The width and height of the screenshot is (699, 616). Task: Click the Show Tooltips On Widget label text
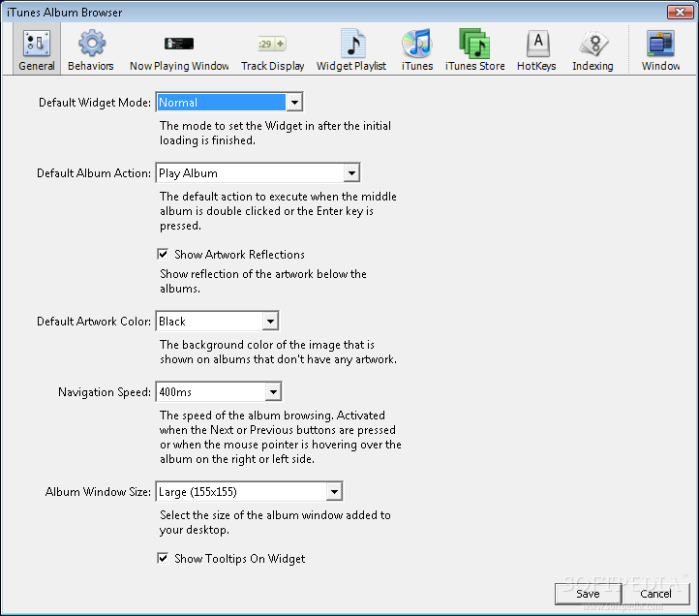(240, 559)
